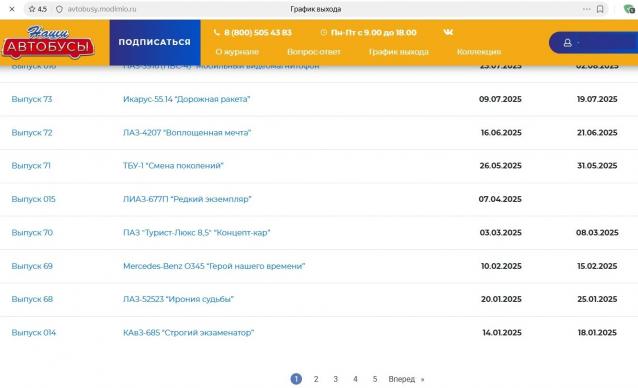Image resolution: width=638 pixels, height=388 pixels.
Task: Click the date 31.05.2025
Action: (x=597, y=166)
